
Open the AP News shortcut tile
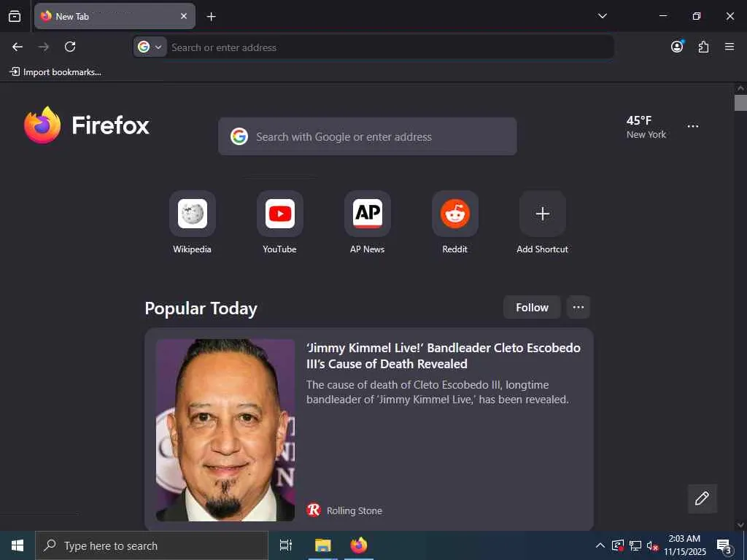(x=368, y=214)
